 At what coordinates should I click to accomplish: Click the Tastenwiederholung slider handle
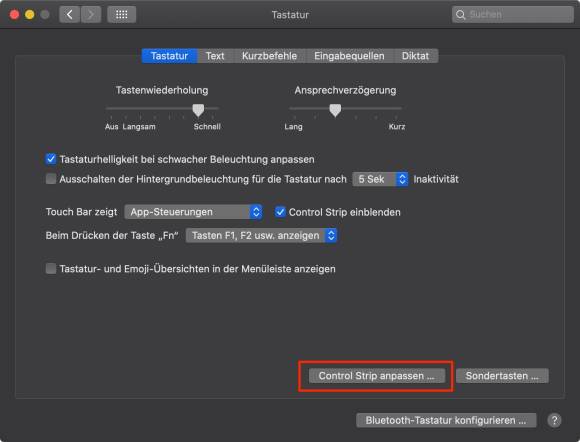pyautogui.click(x=198, y=110)
